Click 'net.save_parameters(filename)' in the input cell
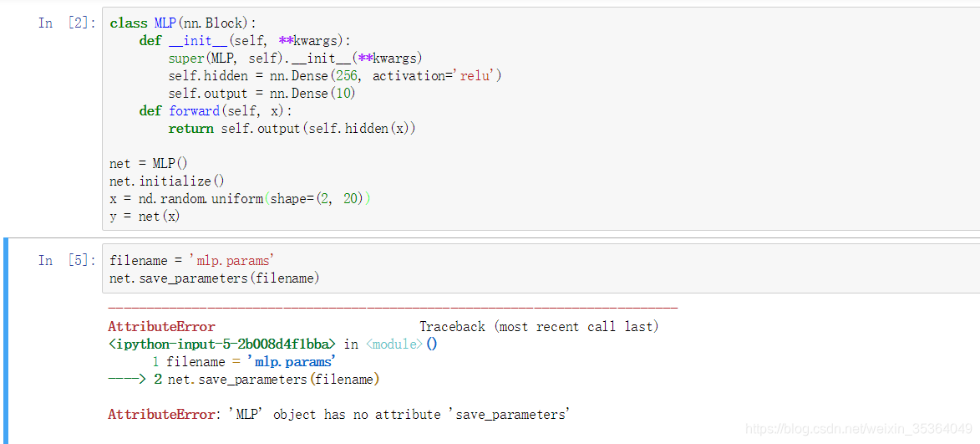This screenshot has width=980, height=444. [215, 278]
